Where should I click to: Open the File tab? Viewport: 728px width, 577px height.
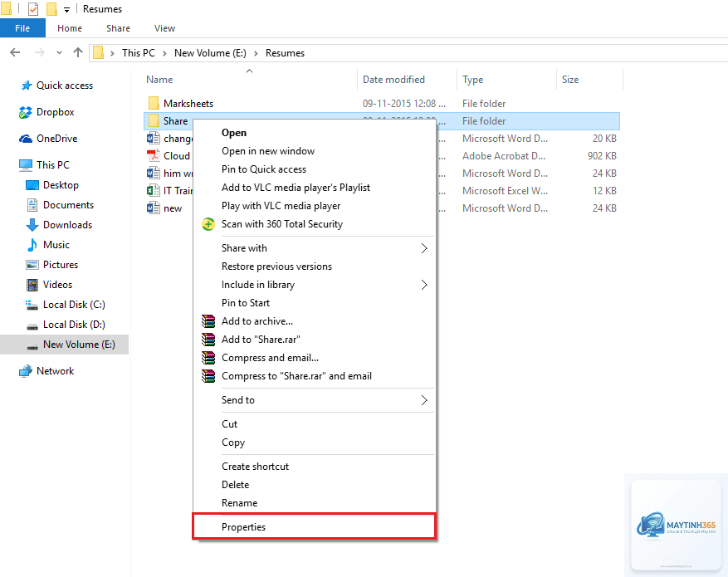pos(22,28)
